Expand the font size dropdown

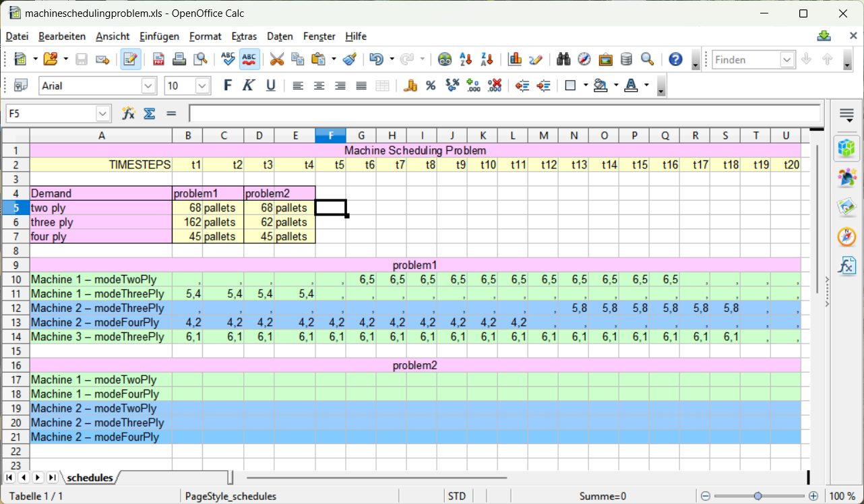[x=203, y=86]
